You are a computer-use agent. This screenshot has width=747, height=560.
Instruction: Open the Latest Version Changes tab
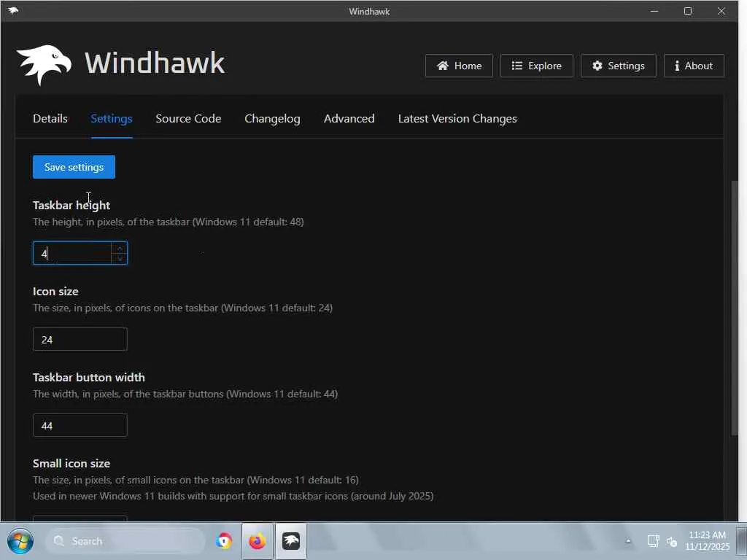pyautogui.click(x=457, y=119)
